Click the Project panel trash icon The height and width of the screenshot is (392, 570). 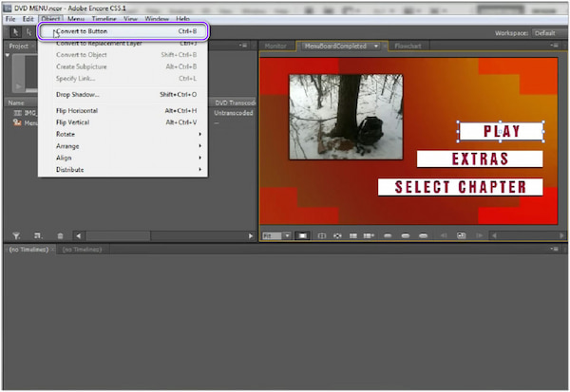(61, 236)
